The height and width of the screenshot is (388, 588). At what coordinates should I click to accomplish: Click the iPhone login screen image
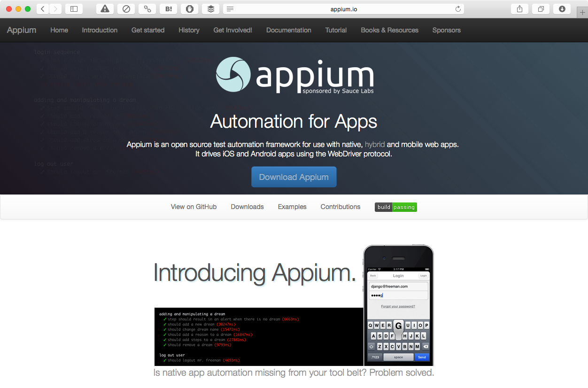pyautogui.click(x=398, y=305)
